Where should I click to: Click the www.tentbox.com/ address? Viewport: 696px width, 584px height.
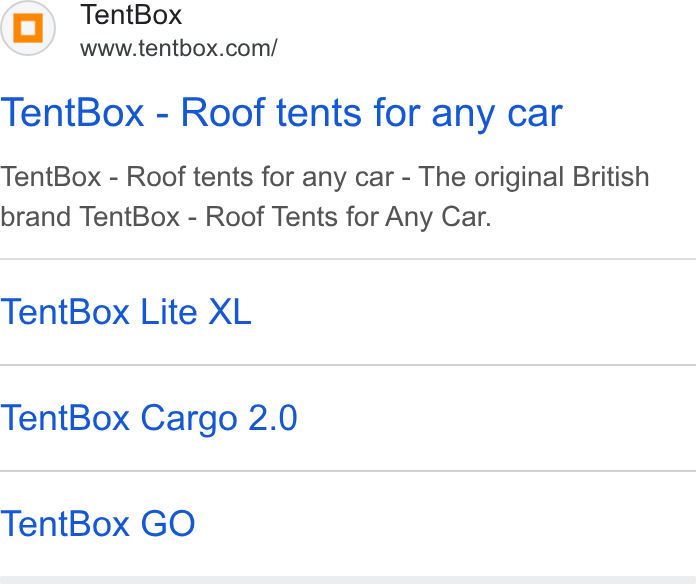click(179, 48)
